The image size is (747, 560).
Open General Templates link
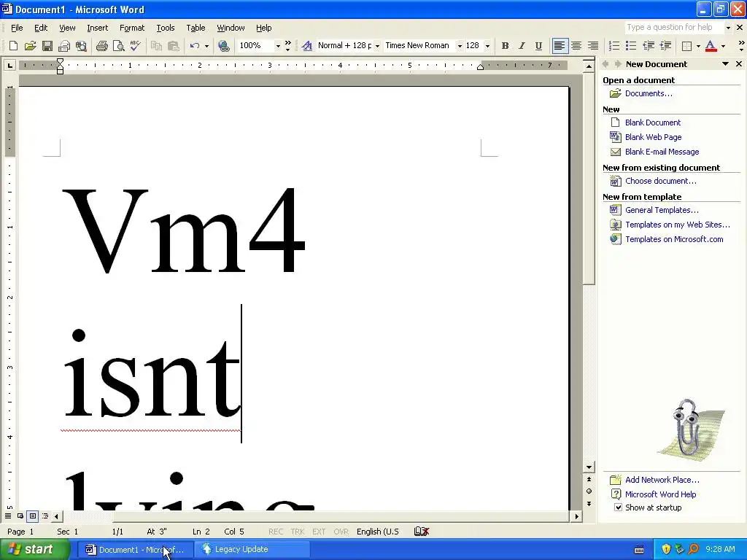click(x=662, y=210)
